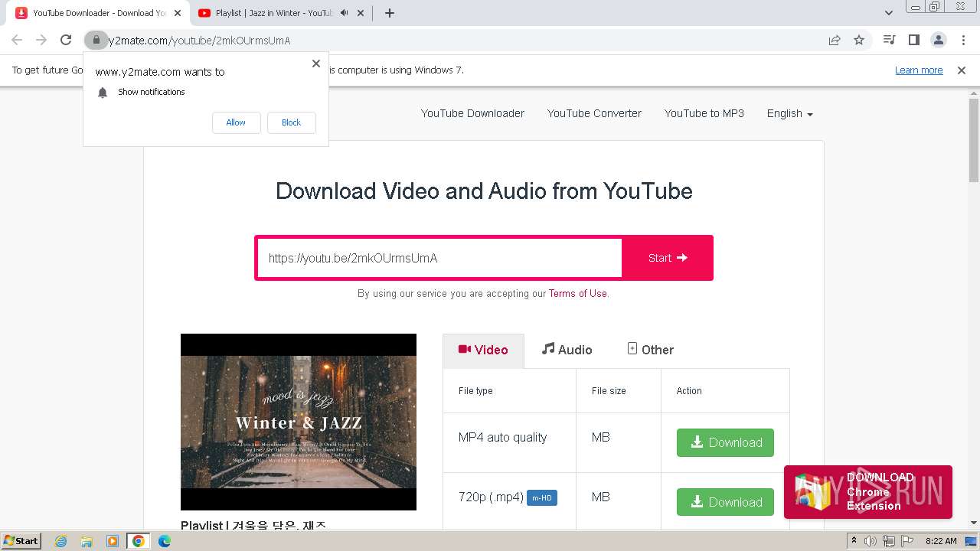
Task: Download the MP4 auto quality file
Action: (x=725, y=442)
